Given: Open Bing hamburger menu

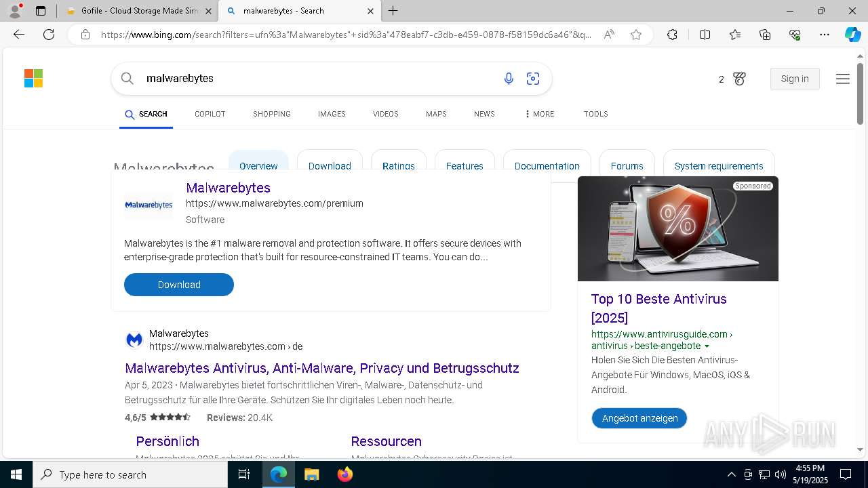Looking at the screenshot, I should [x=843, y=79].
